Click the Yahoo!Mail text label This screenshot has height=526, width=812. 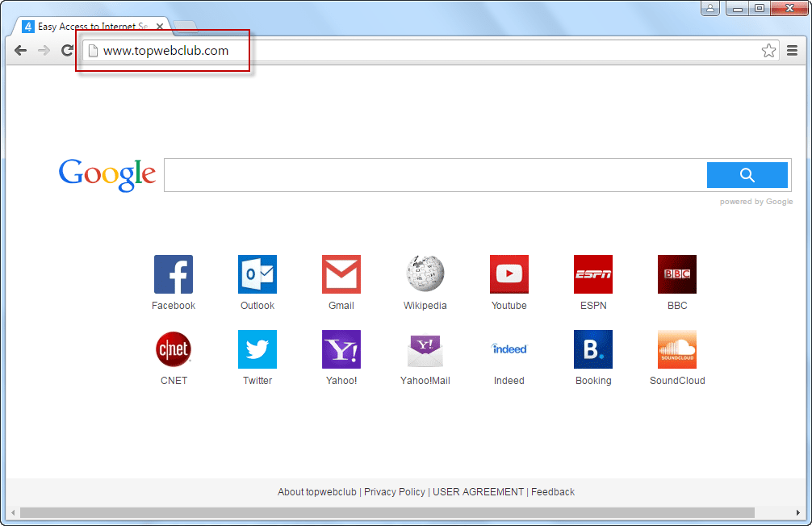[425, 381]
